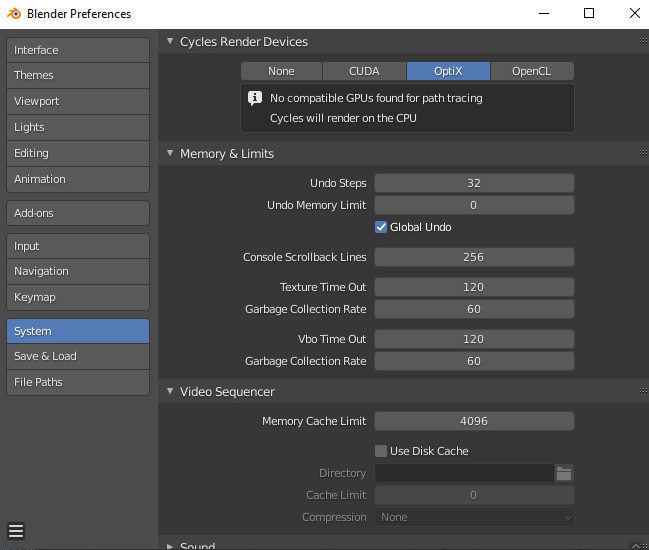This screenshot has width=649, height=550.
Task: Maximize the Blender Preferences window
Action: coord(589,14)
